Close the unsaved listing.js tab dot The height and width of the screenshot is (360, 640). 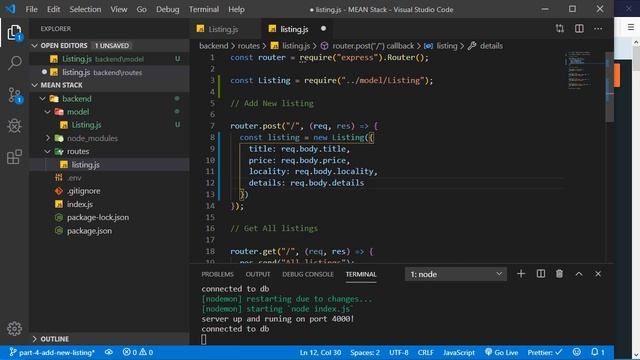pos(323,29)
